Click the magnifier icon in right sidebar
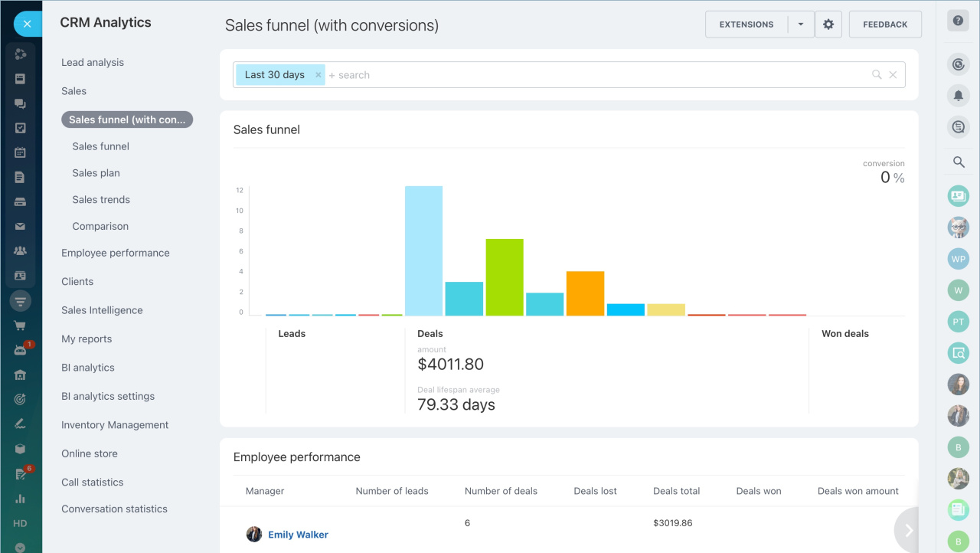Image resolution: width=980 pixels, height=553 pixels. pos(958,162)
